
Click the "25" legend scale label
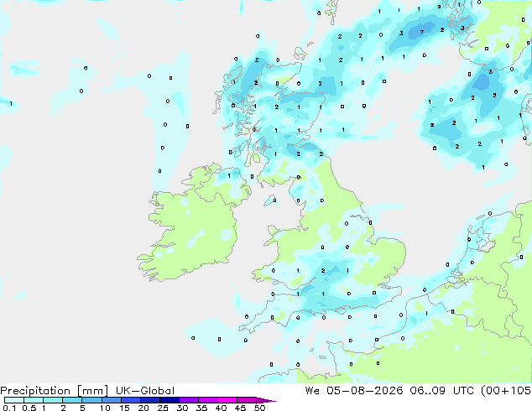[x=163, y=408]
